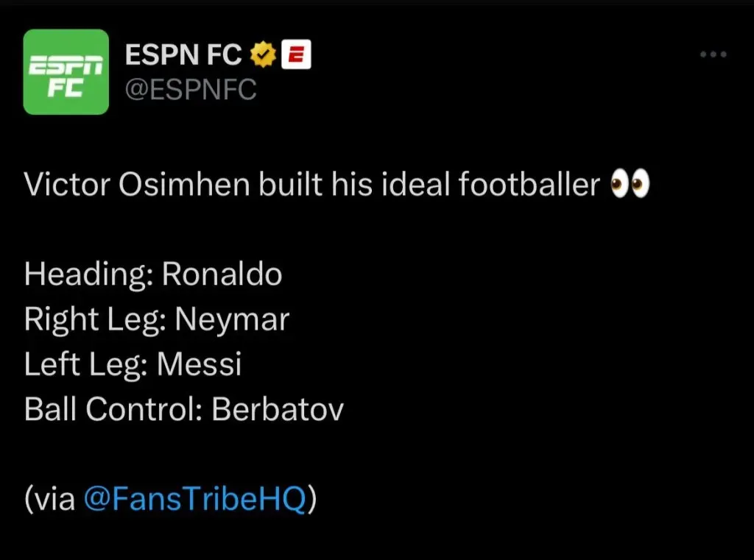Viewport: 754px width, 560px height.
Task: Open the three-dot more options menu
Action: coord(712,55)
